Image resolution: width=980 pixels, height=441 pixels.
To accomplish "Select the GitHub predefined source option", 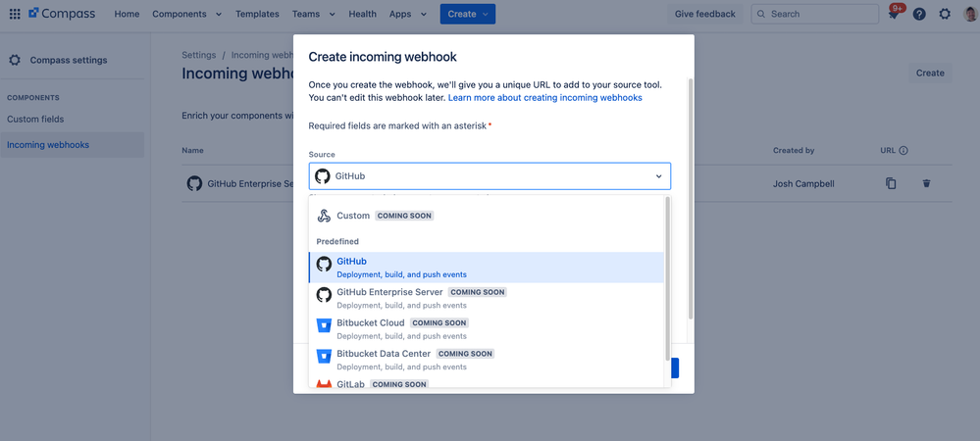I will (487, 268).
